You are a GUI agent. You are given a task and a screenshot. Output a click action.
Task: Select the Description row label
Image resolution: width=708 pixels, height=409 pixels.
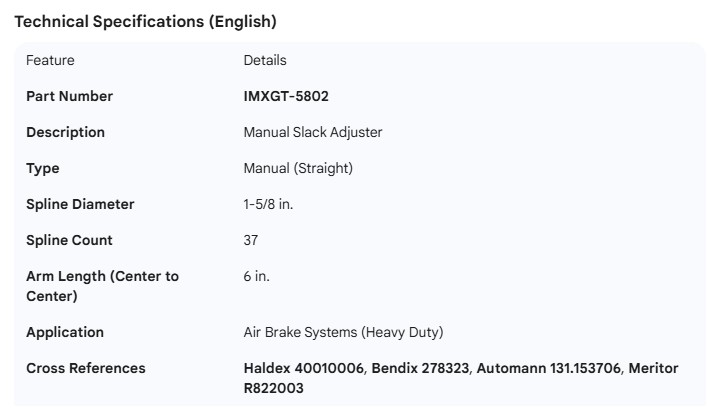65,132
